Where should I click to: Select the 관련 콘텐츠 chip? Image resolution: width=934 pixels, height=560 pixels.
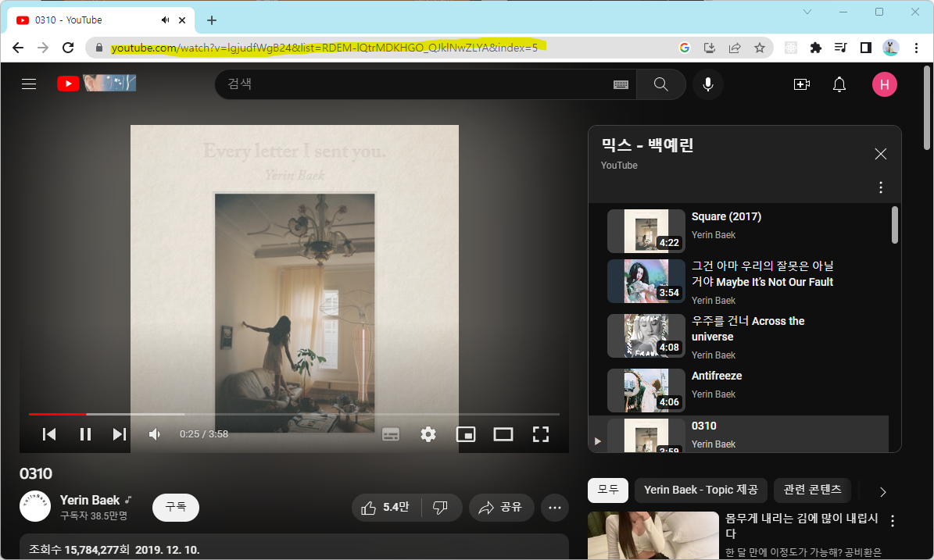(x=813, y=490)
